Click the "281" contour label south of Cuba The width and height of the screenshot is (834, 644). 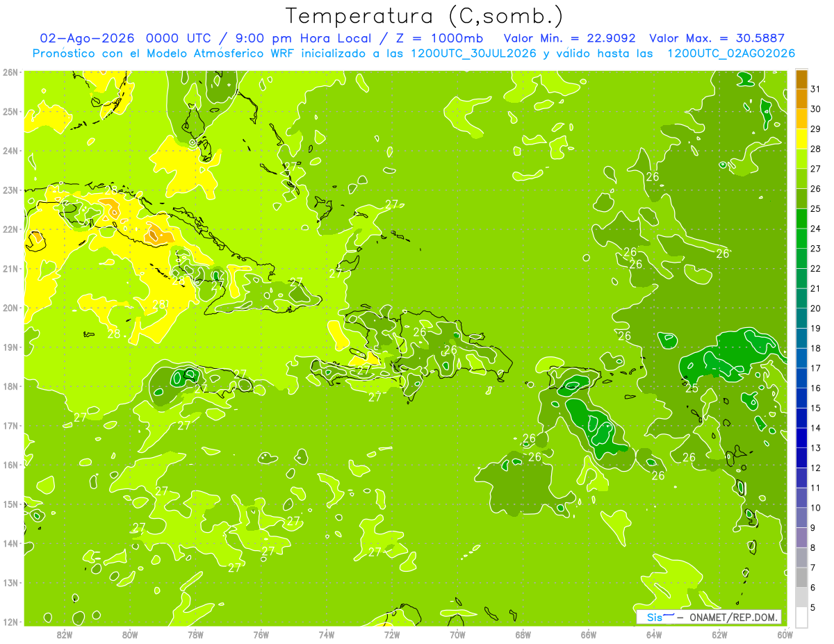pyautogui.click(x=160, y=304)
